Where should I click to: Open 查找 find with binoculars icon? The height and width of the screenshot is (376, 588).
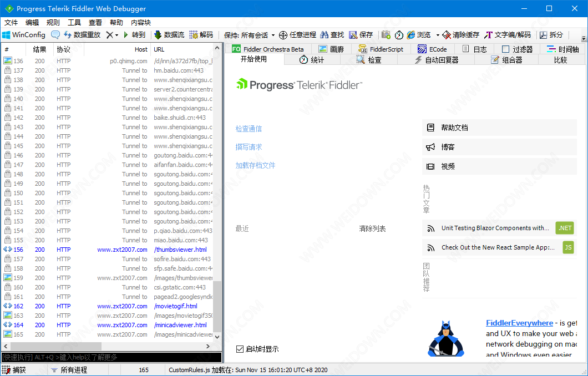tap(332, 35)
